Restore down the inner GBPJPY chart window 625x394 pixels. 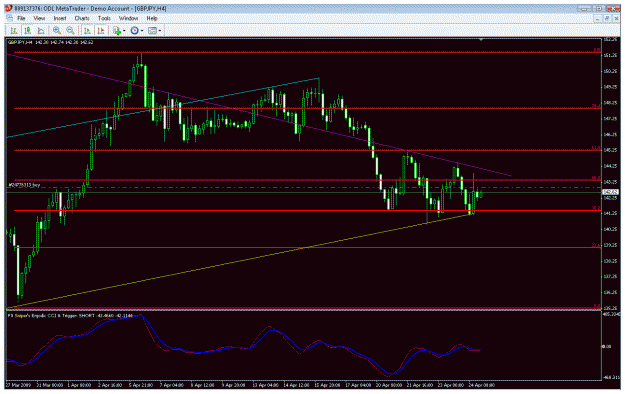point(607,18)
